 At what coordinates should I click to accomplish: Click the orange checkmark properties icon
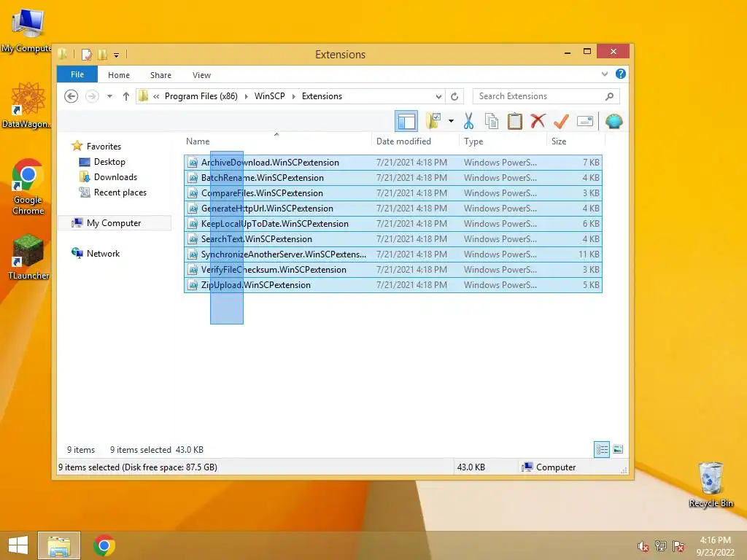point(561,121)
